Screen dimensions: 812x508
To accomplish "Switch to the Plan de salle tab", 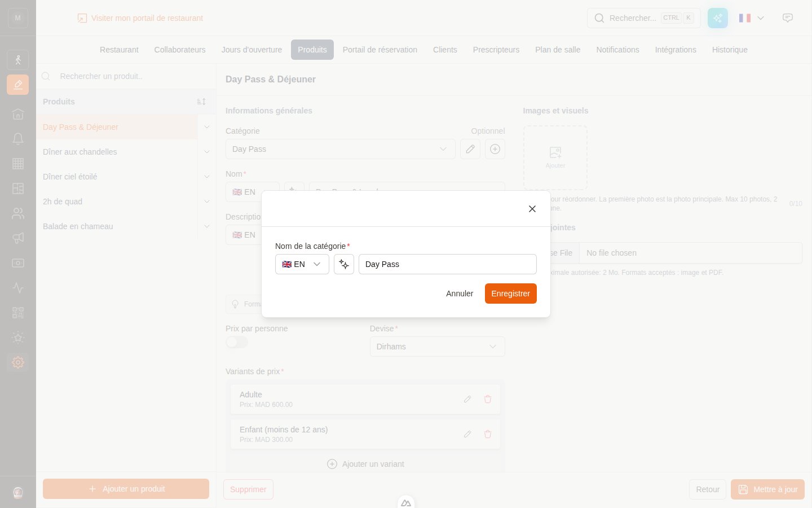I will [x=558, y=50].
